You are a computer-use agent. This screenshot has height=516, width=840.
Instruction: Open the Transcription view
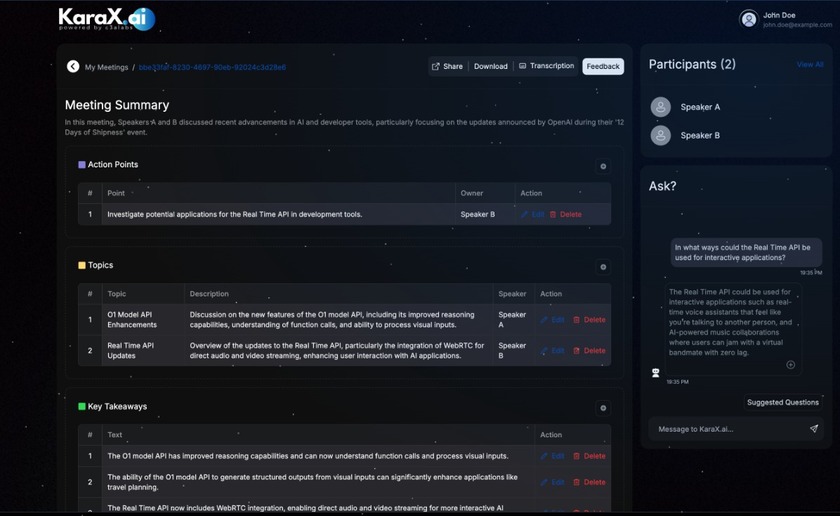(x=546, y=67)
